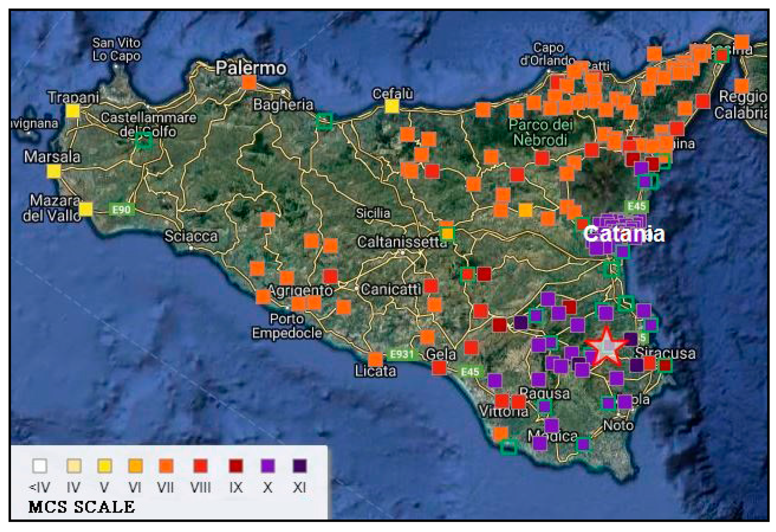Select the yellow square at Cefalù

392,106
